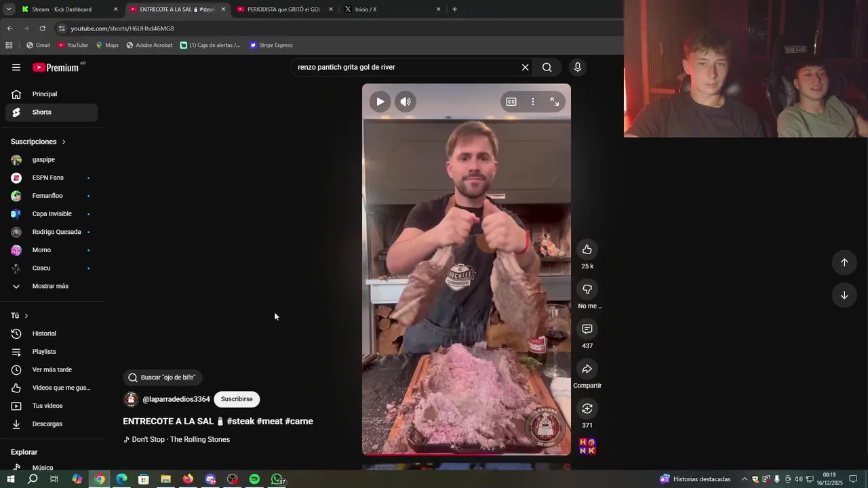Open Videos que me gustan
Image resolution: width=868 pixels, height=488 pixels.
click(52, 388)
